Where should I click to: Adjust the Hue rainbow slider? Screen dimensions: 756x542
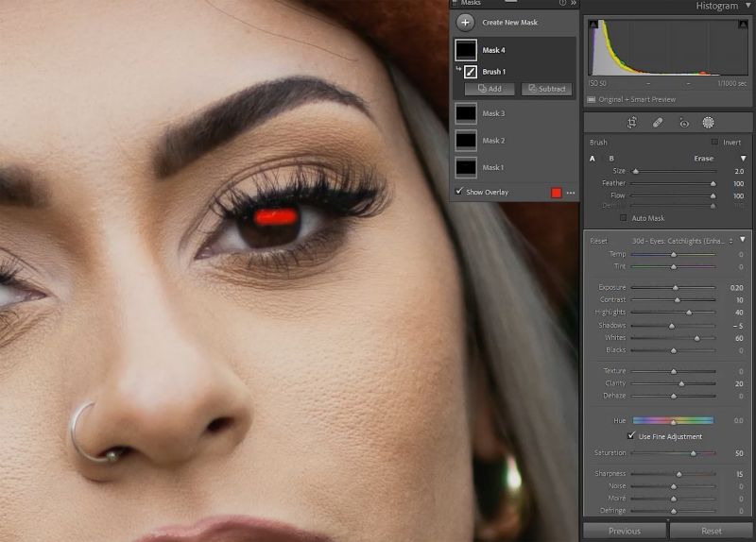click(x=673, y=420)
